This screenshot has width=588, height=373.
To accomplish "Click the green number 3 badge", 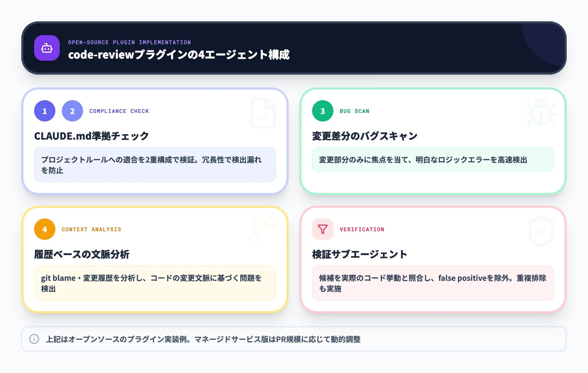I will (x=322, y=111).
